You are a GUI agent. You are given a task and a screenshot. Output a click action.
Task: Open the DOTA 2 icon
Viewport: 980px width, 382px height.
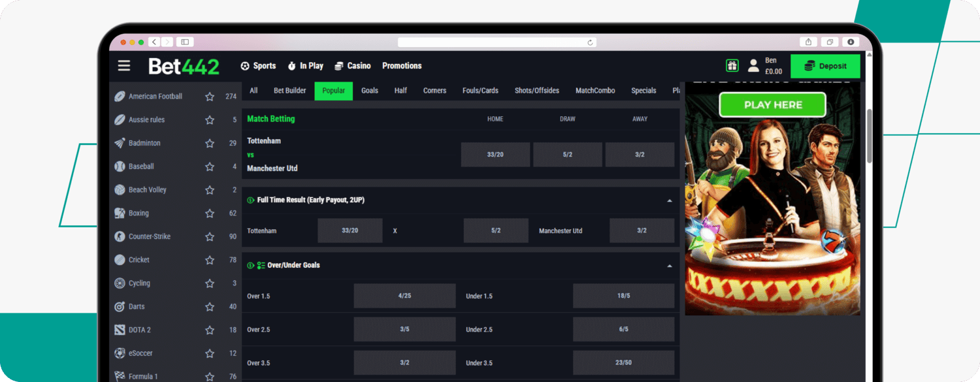120,329
